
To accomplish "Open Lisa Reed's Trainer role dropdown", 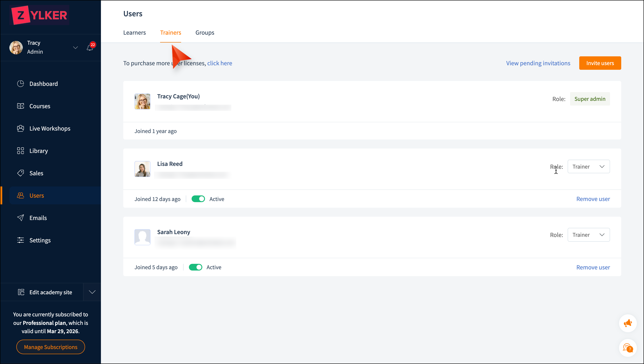I will pyautogui.click(x=588, y=167).
